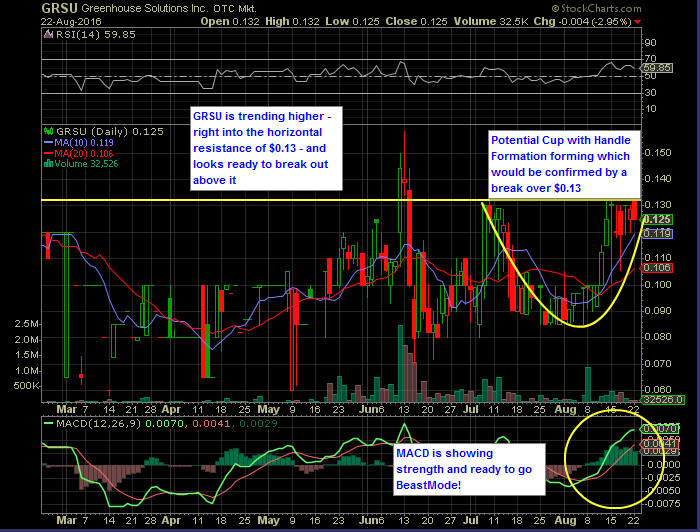Click the 'MACD is showing strength' note box
700x532 pixels.
470,469
